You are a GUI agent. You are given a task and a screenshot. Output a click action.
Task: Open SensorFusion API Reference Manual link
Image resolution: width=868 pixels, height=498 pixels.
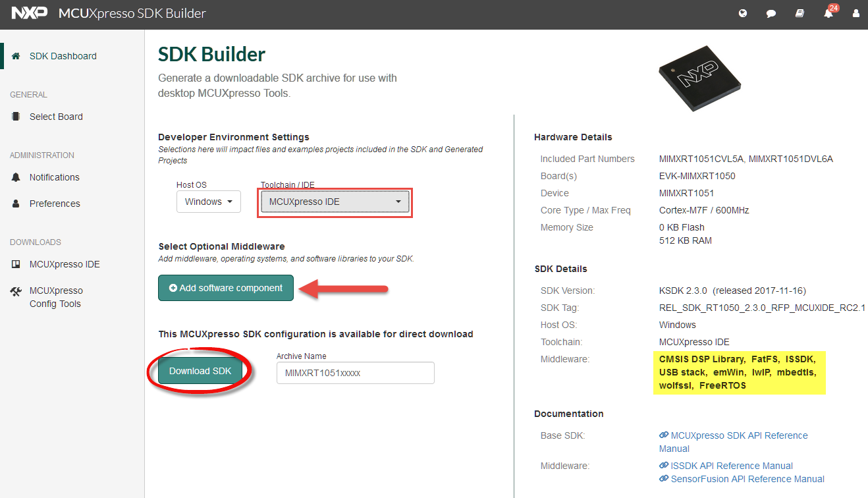tap(747, 479)
